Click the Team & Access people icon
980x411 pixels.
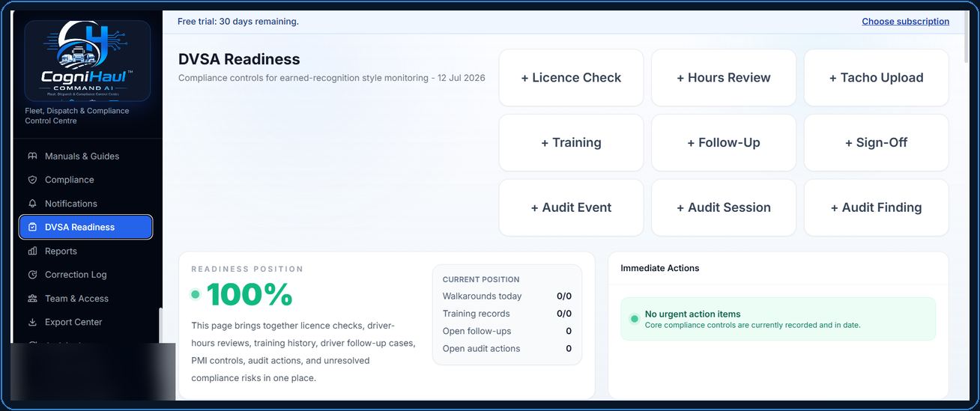pyautogui.click(x=32, y=299)
